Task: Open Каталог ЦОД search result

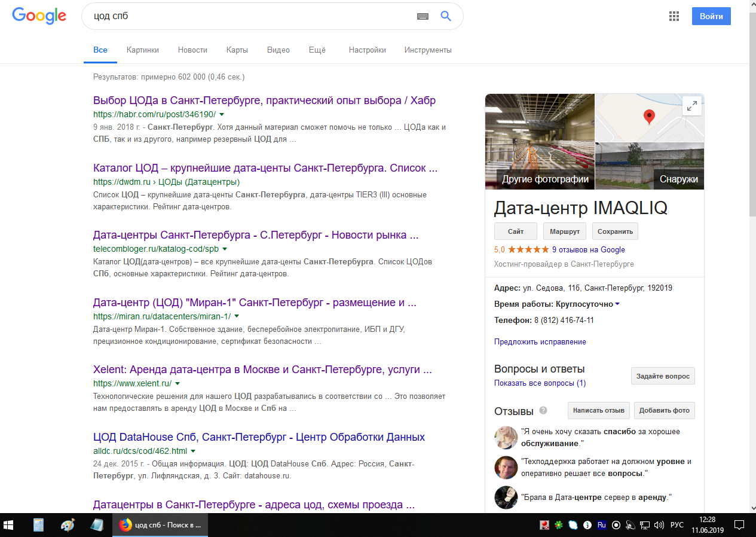Action: [x=265, y=168]
